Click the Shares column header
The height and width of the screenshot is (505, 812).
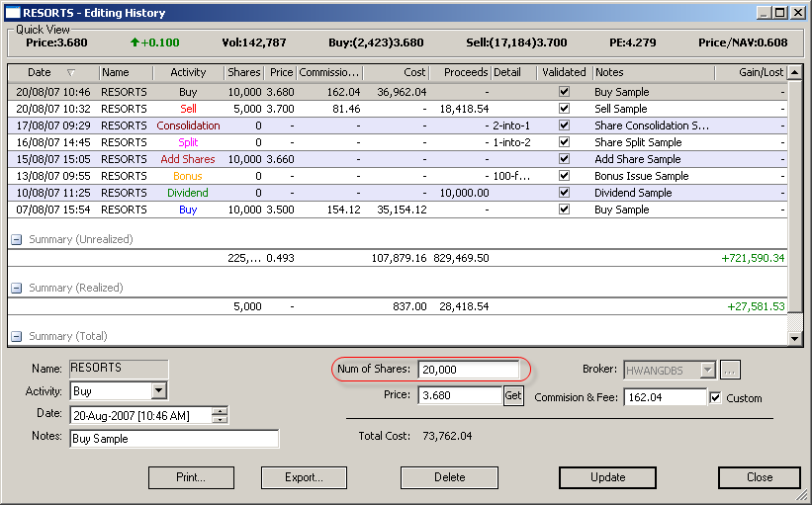click(244, 72)
